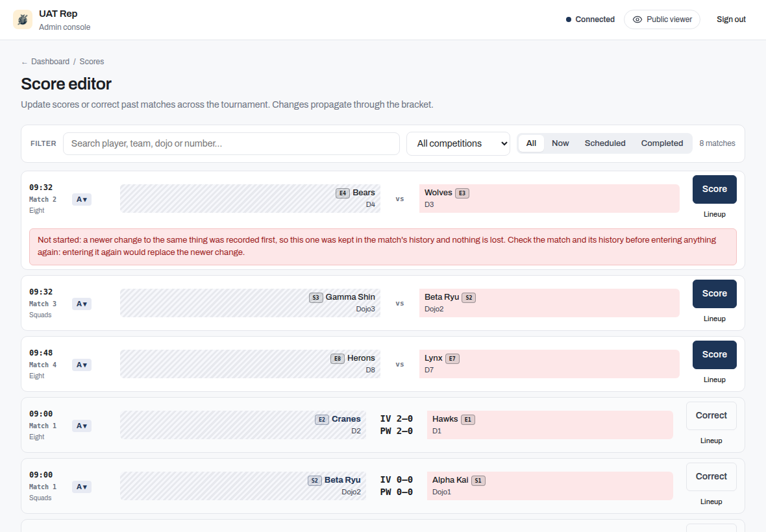Open court dropdown A for Bears vs Wolves
The image size is (766, 532).
click(x=82, y=199)
